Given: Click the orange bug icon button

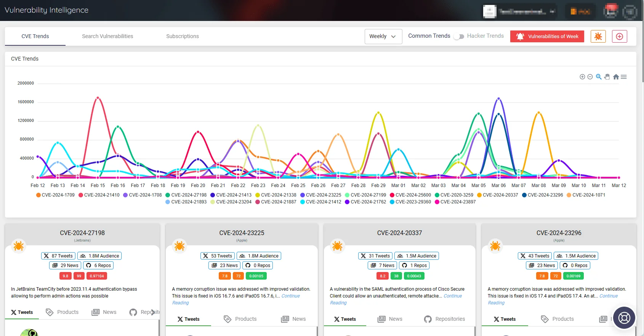Looking at the screenshot, I should pyautogui.click(x=598, y=36).
